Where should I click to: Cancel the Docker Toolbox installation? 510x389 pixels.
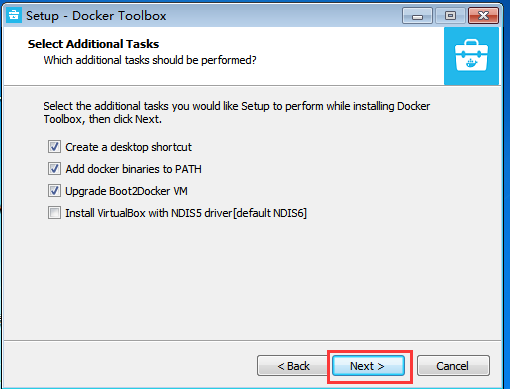[x=453, y=366]
